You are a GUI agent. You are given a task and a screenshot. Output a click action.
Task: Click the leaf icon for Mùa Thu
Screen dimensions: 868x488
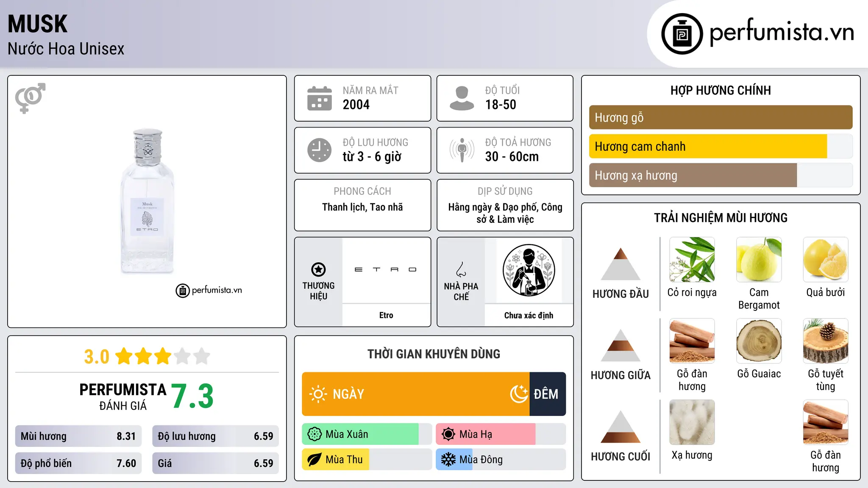pos(314,460)
